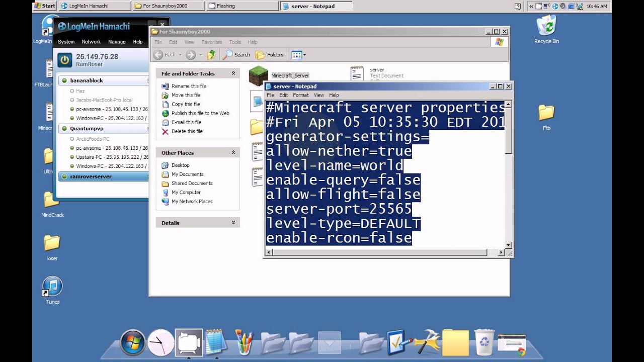The width and height of the screenshot is (644, 362).
Task: Click Publish this file to the Web
Action: (200, 113)
